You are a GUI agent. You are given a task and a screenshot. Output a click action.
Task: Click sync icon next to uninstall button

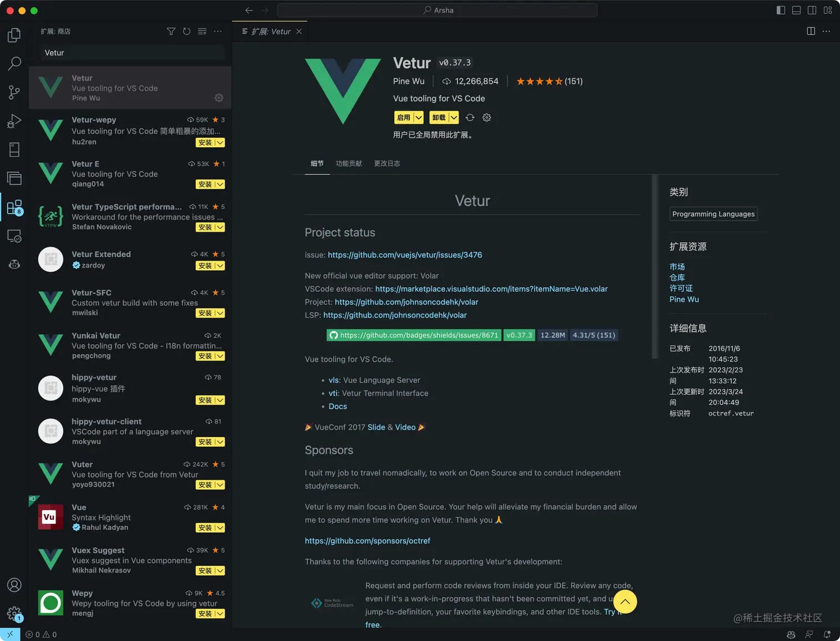pos(470,118)
